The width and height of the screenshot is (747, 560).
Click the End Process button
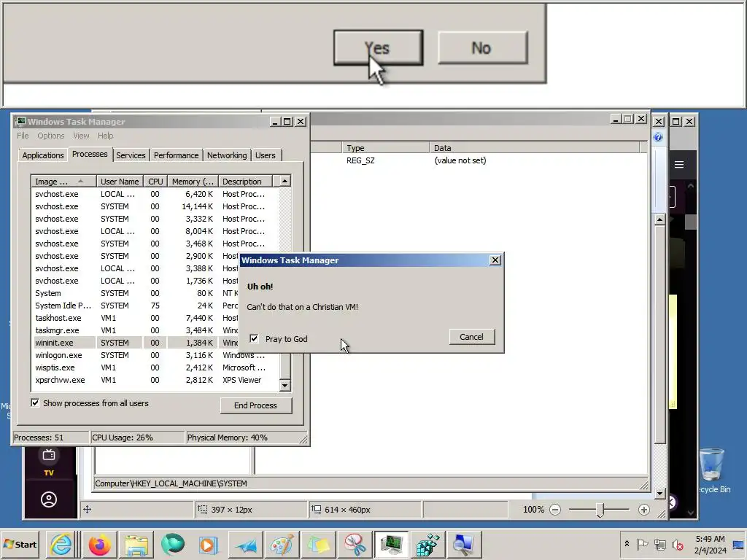tap(256, 405)
